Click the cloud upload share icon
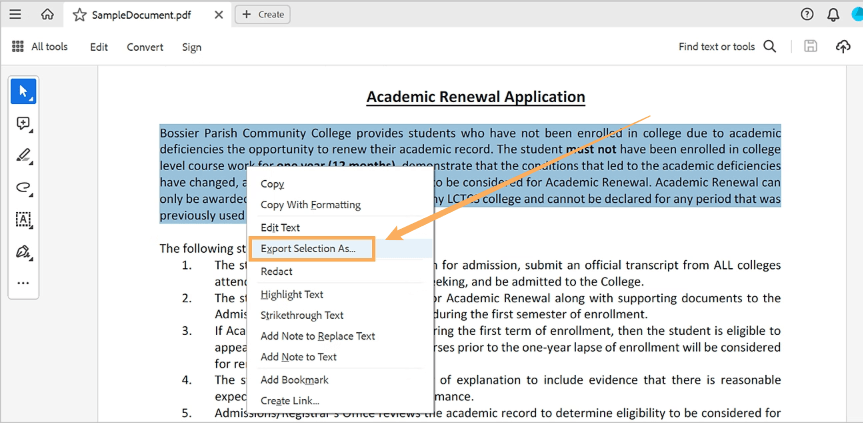The height and width of the screenshot is (423, 863). click(x=843, y=47)
